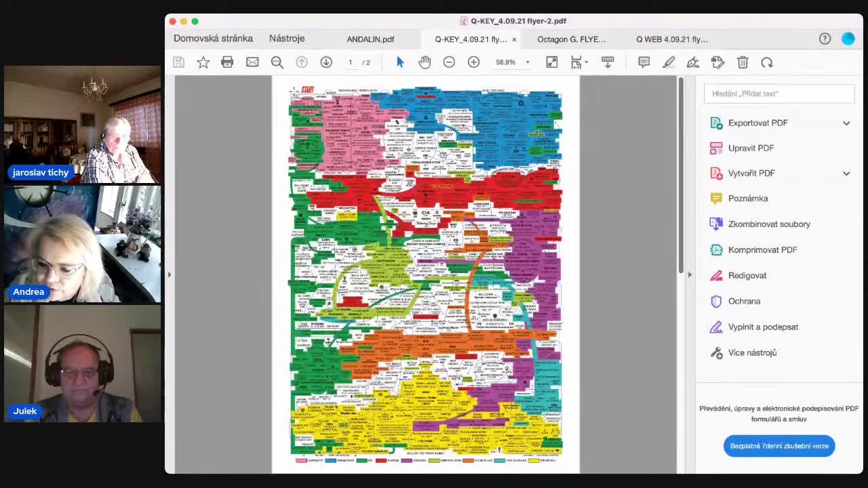Click the tools search field
Image resolution: width=868 pixels, height=488 pixels.
coord(779,94)
